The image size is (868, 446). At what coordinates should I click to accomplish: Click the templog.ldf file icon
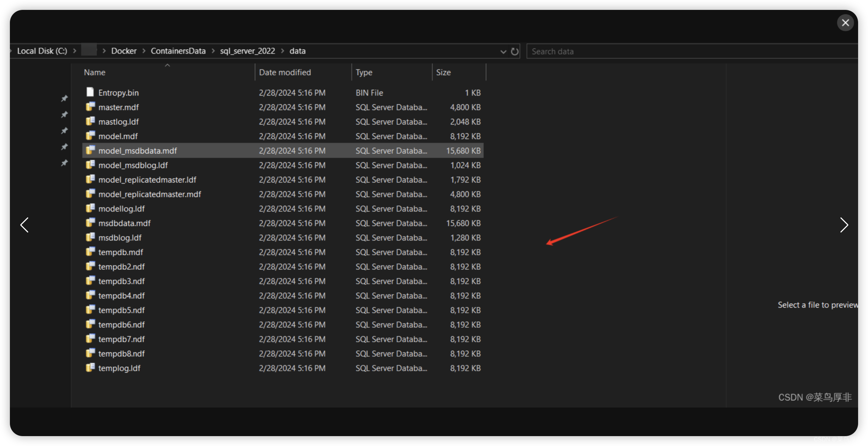[x=90, y=368]
